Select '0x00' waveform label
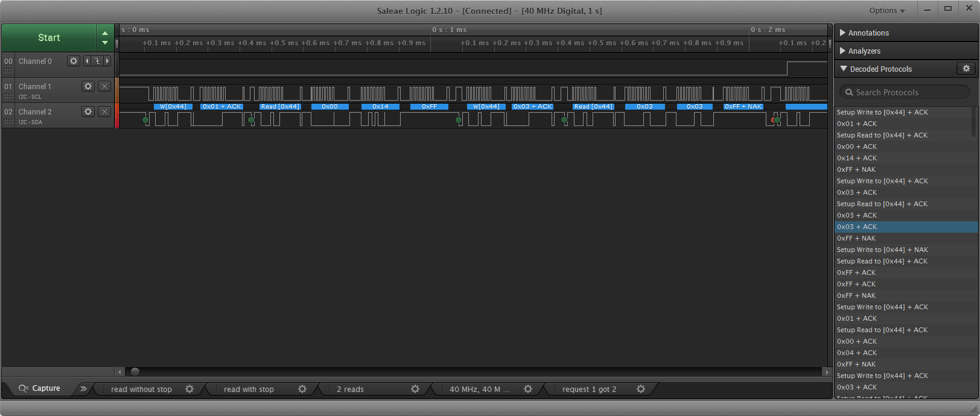This screenshot has width=980, height=416. pyautogui.click(x=329, y=107)
